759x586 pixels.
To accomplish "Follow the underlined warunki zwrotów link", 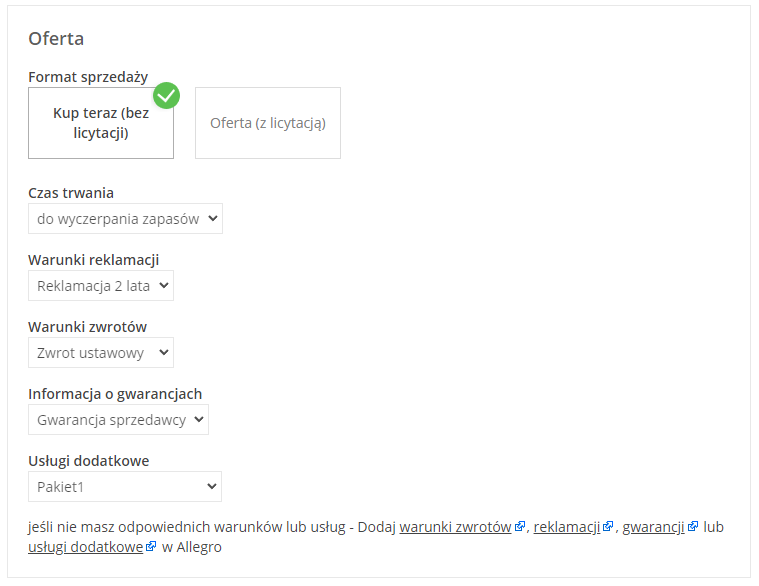I will click(x=455, y=527).
